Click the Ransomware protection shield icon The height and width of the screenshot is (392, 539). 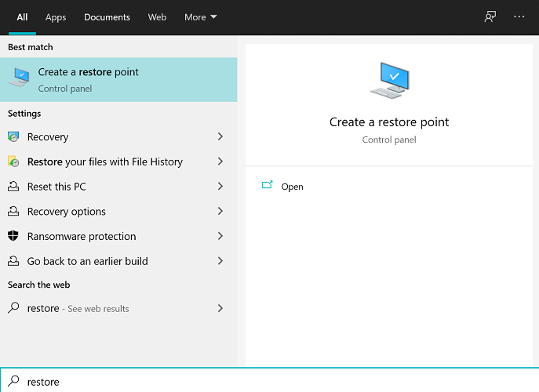click(x=13, y=236)
